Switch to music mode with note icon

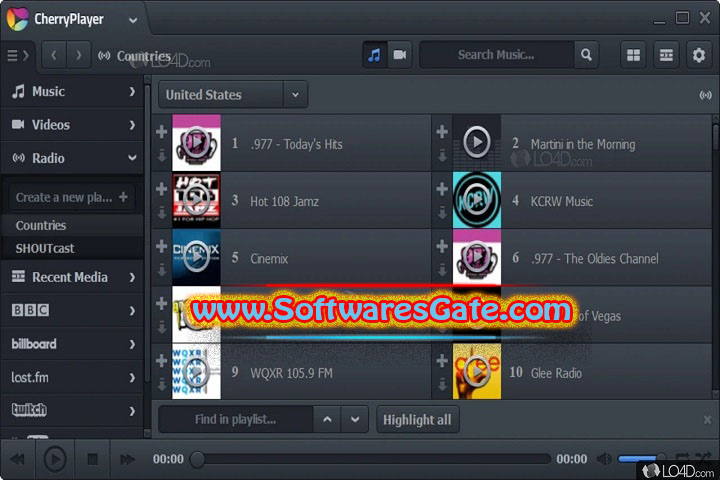coord(375,55)
